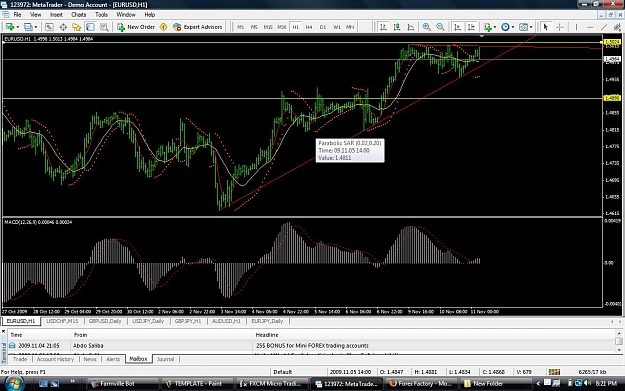This screenshot has width=625, height=391.
Task: Click the connection status bars icon
Action: (x=554, y=372)
